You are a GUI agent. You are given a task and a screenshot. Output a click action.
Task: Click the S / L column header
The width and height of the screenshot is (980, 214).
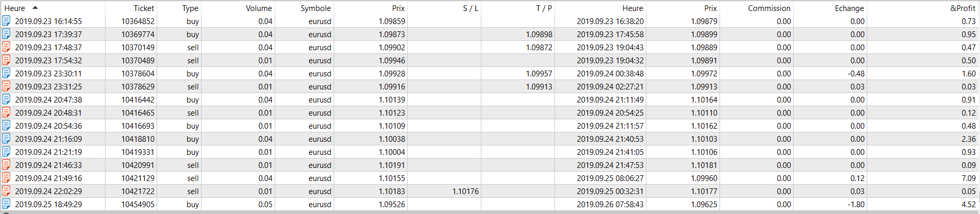[x=470, y=8]
